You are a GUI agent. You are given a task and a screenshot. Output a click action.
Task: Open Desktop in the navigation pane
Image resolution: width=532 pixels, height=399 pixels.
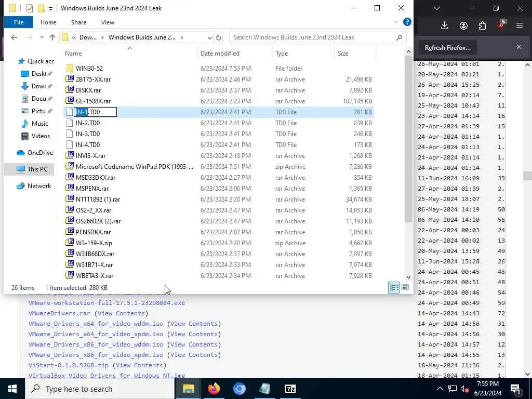point(37,74)
